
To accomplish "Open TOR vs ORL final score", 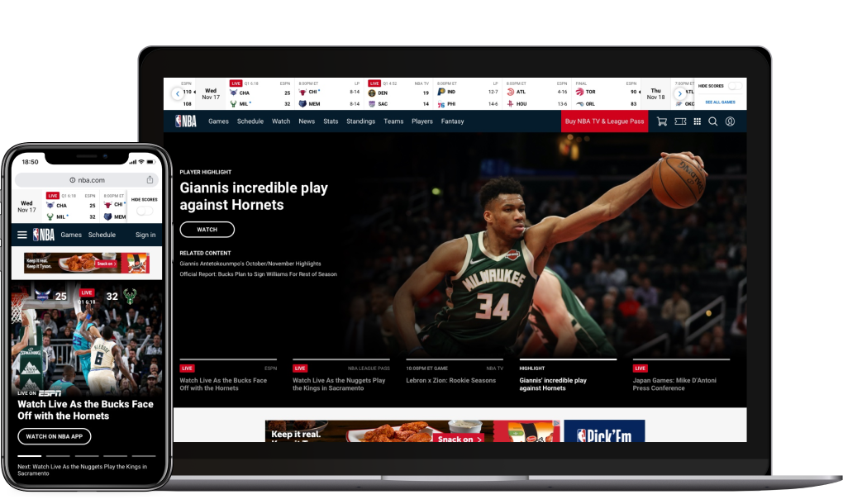I will [606, 94].
